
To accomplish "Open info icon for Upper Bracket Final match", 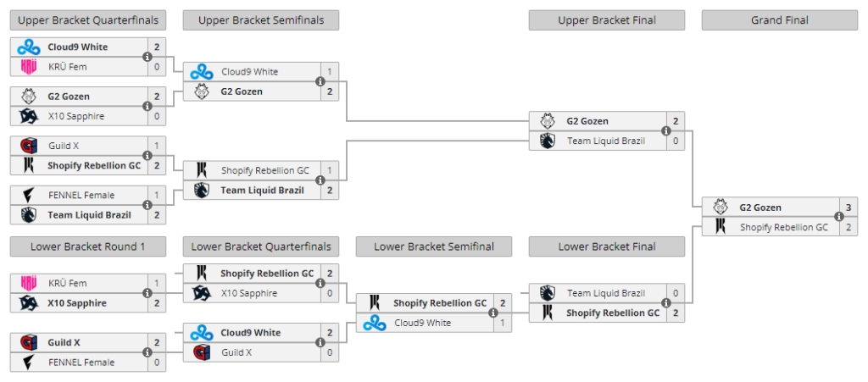I will click(x=666, y=131).
